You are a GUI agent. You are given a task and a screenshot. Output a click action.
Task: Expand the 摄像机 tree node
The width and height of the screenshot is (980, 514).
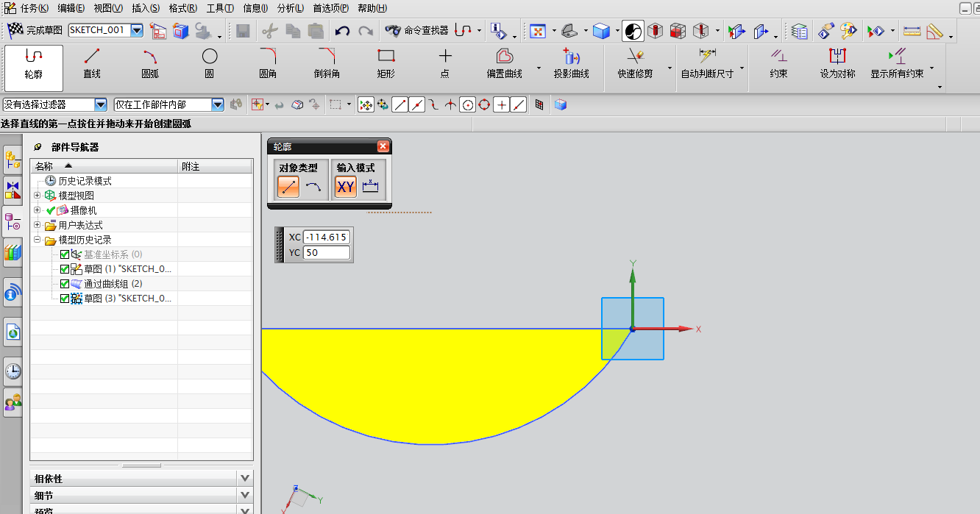click(x=38, y=210)
